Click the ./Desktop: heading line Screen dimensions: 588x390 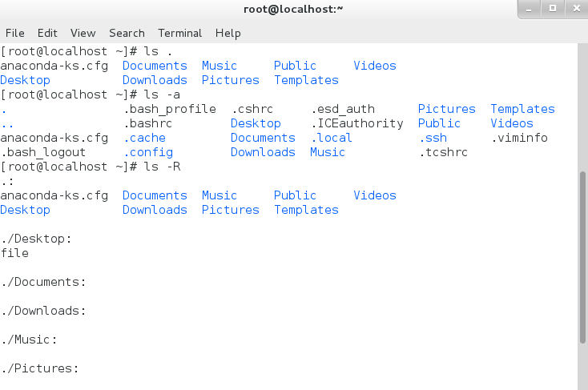tap(36, 239)
